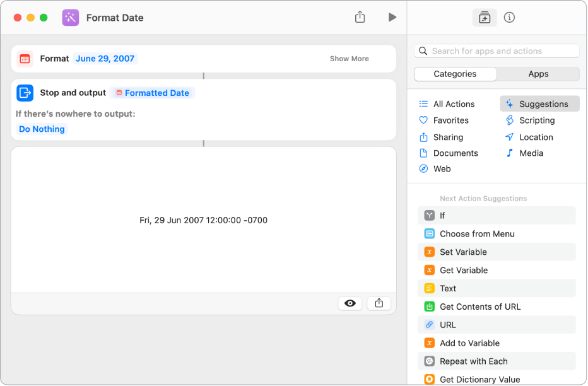Open the shortcut details info icon
This screenshot has width=588, height=386.
(x=510, y=18)
